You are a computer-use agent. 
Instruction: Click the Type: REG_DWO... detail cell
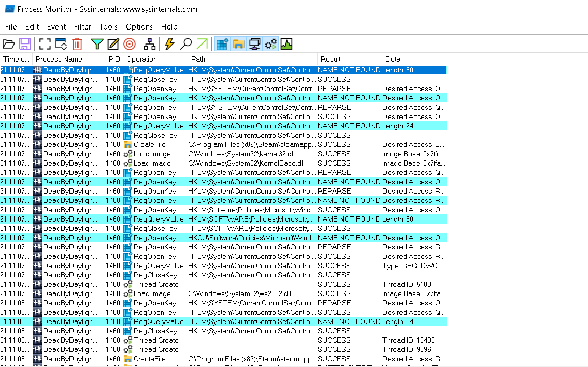[x=412, y=266]
